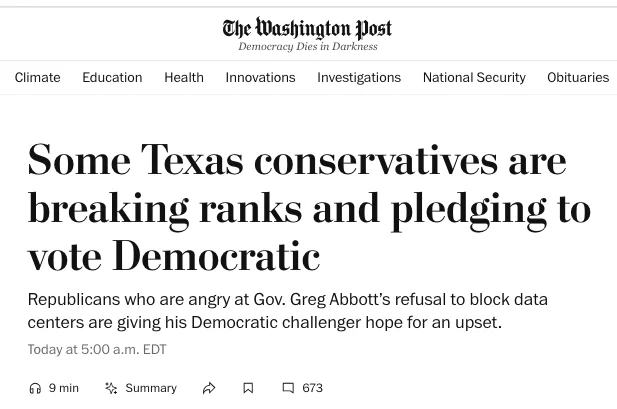Image resolution: width=617 pixels, height=409 pixels.
Task: Open National Security section
Action: click(x=474, y=78)
